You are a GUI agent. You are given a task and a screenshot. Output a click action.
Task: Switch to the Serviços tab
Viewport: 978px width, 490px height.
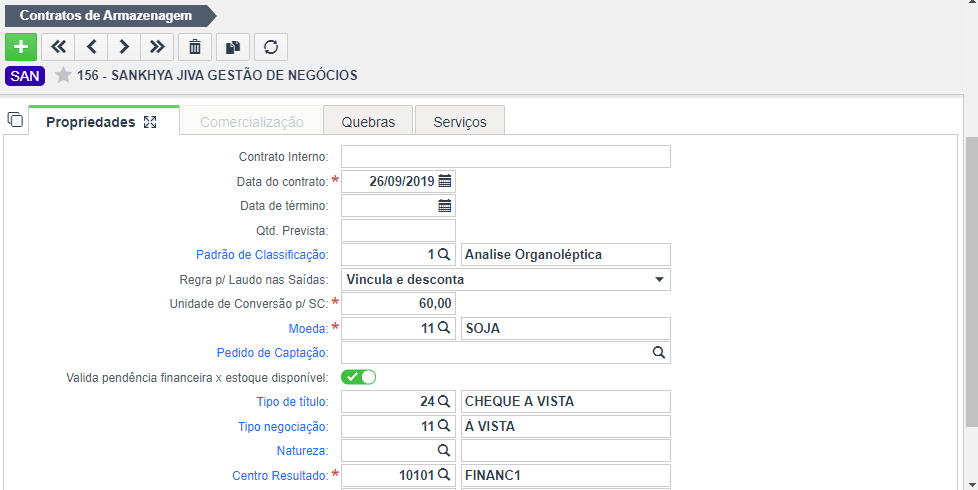pyautogui.click(x=460, y=122)
